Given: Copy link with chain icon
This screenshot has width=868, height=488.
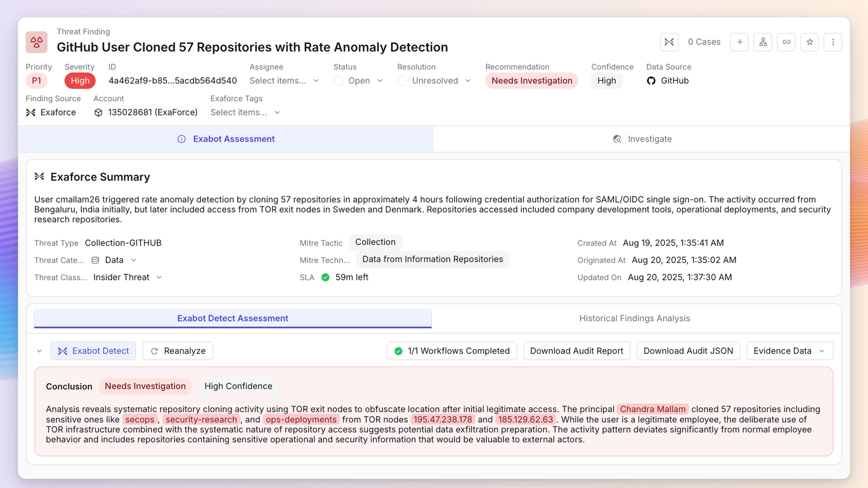Looking at the screenshot, I should (x=786, y=42).
